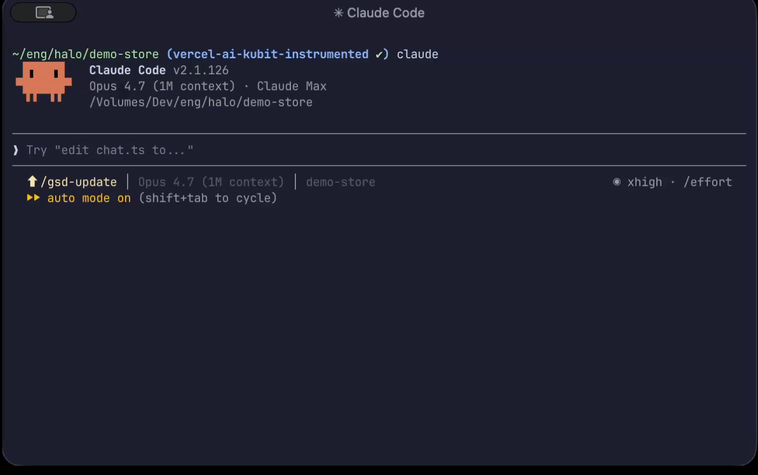Click the Claude Code window title text
Viewport: 758px width, 475px height.
[x=385, y=13]
